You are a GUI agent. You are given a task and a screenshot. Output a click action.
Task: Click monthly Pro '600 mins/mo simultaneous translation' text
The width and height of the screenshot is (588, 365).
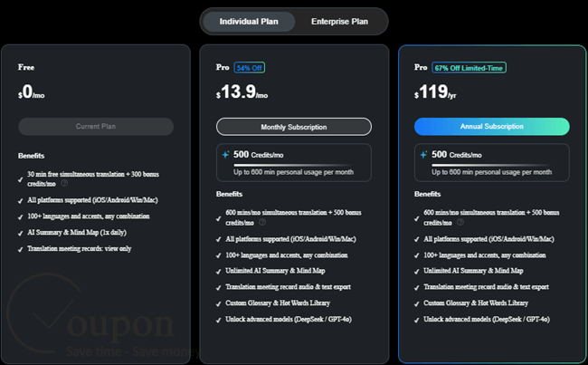point(293,217)
